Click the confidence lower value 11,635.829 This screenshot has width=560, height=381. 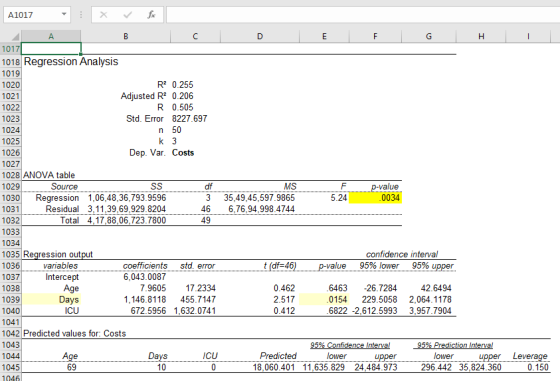(x=324, y=367)
